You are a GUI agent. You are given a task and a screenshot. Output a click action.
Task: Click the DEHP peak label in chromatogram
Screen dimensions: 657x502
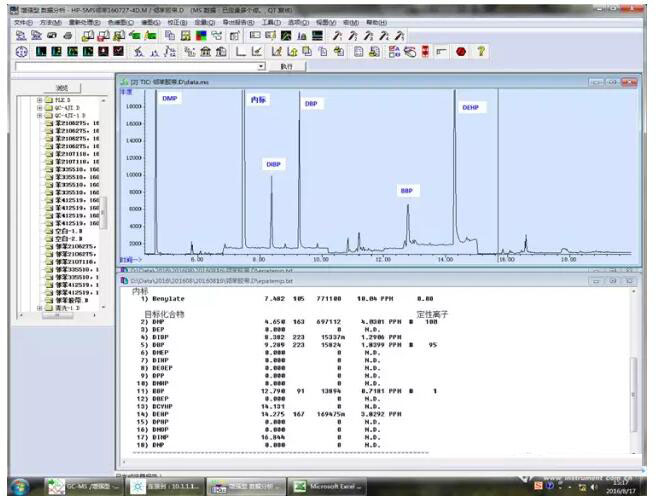coord(470,106)
